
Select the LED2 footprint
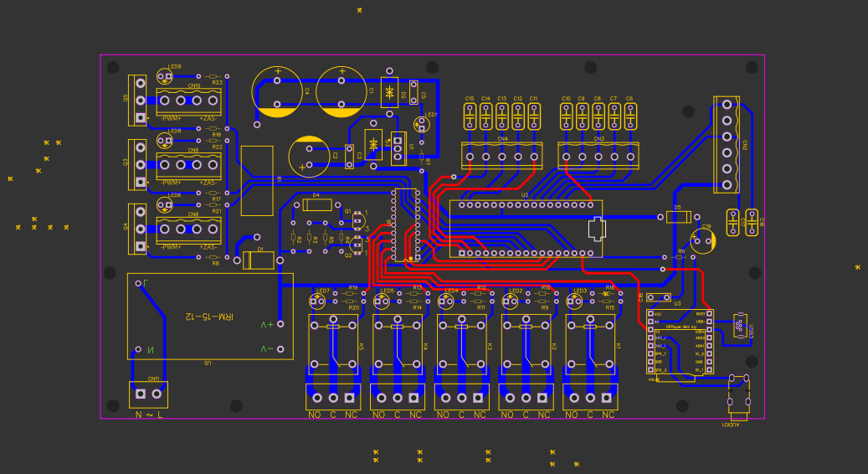tap(511, 301)
